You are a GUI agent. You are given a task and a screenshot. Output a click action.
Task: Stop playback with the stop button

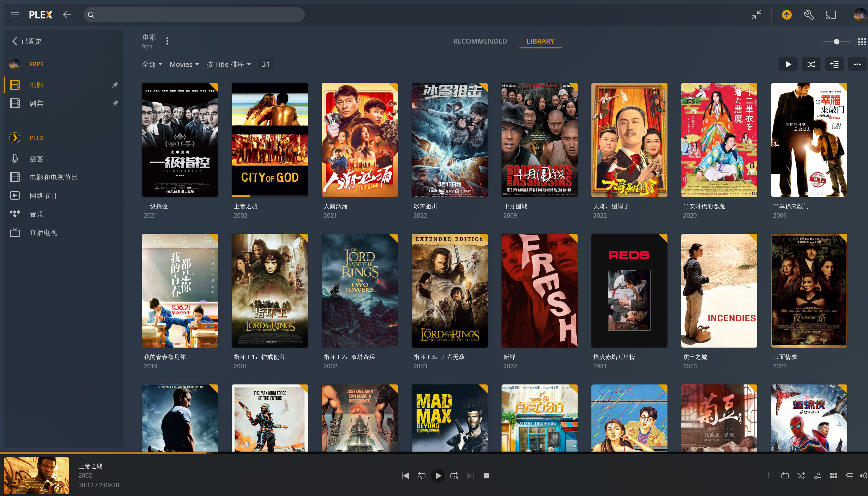pyautogui.click(x=486, y=475)
